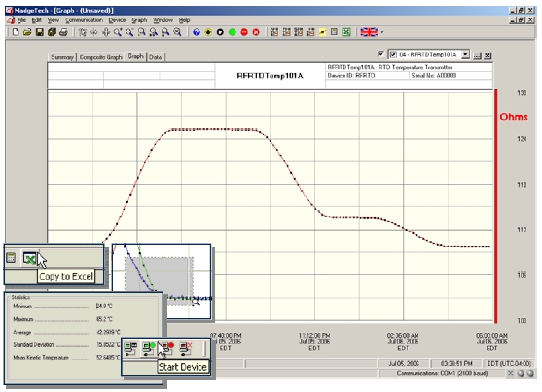Click the Print toolbar icon
The height and width of the screenshot is (392, 542).
click(63, 32)
